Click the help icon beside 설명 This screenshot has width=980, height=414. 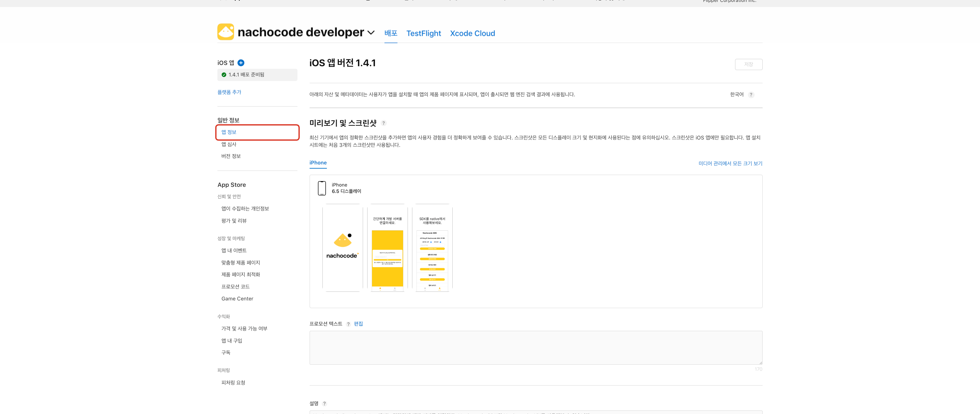pyautogui.click(x=324, y=403)
